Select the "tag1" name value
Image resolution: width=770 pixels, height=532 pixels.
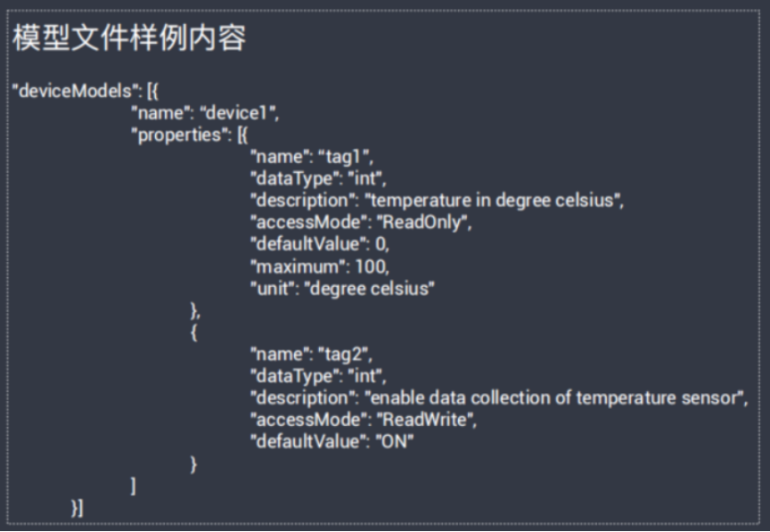344,157
